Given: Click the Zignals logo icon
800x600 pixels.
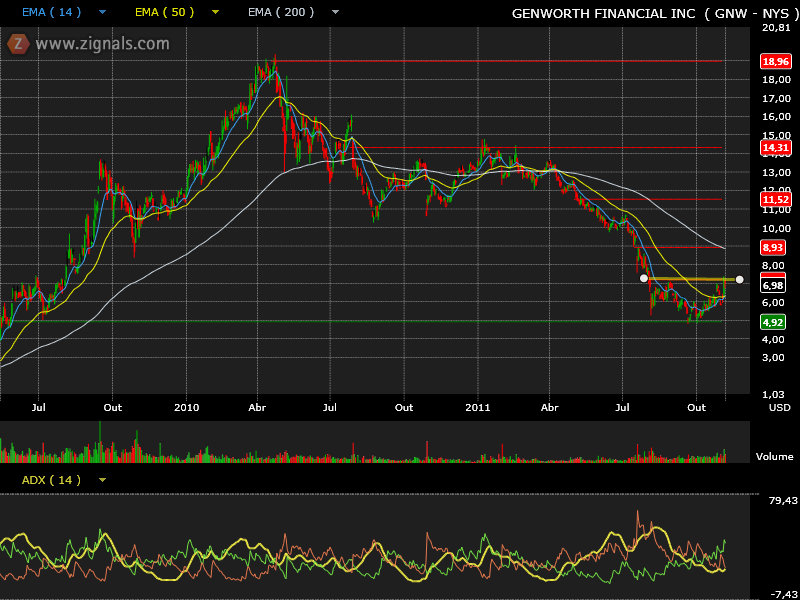Looking at the screenshot, I should 18,44.
